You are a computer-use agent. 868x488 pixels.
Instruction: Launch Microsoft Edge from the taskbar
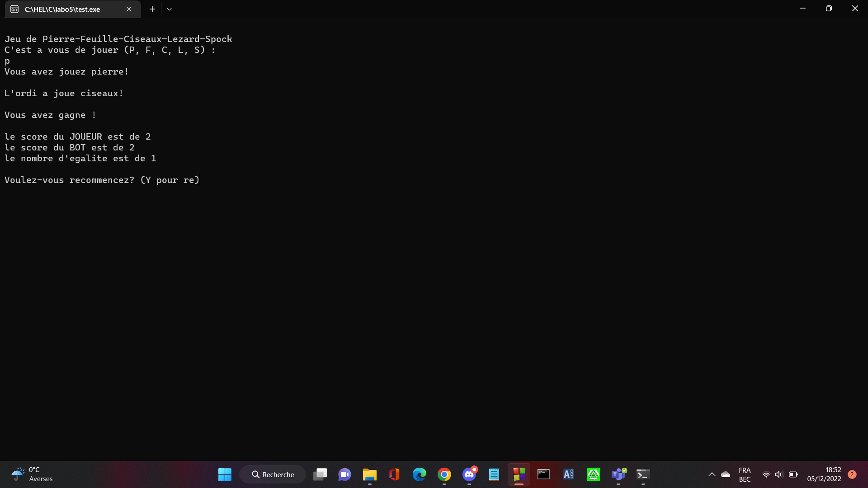point(419,474)
